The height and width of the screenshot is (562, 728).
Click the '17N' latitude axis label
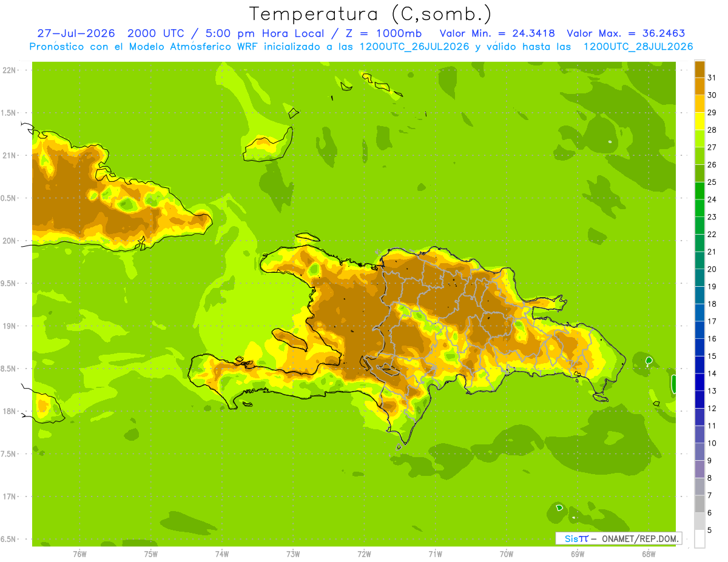[8, 497]
